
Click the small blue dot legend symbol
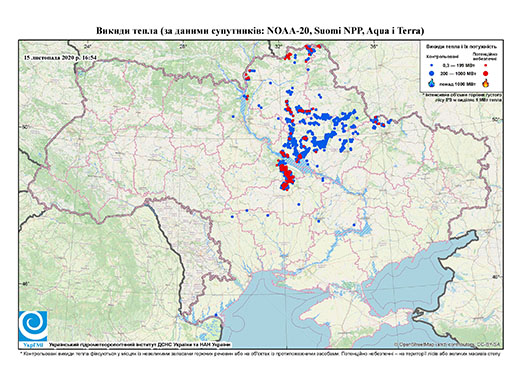pos(432,65)
